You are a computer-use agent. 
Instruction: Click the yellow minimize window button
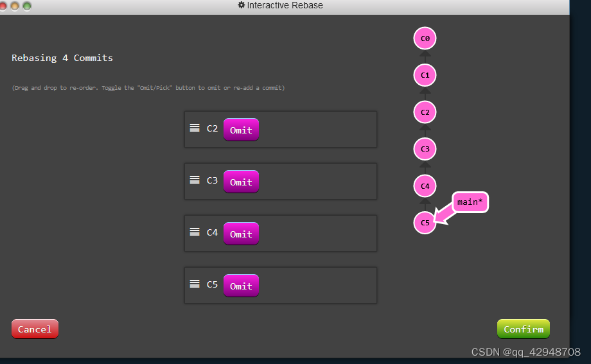tap(15, 6)
